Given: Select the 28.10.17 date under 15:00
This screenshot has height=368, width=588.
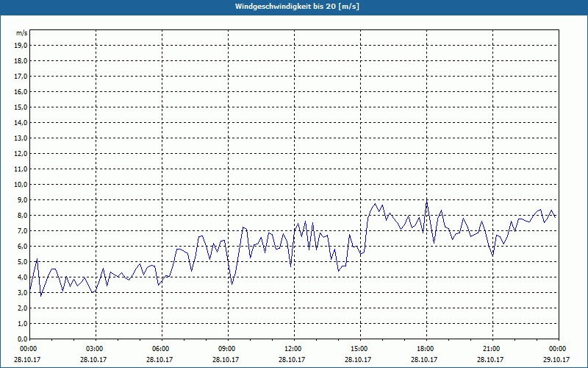Looking at the screenshot, I should (358, 359).
